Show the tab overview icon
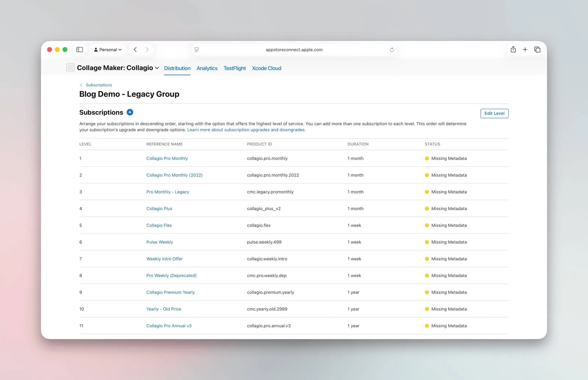 tap(537, 50)
